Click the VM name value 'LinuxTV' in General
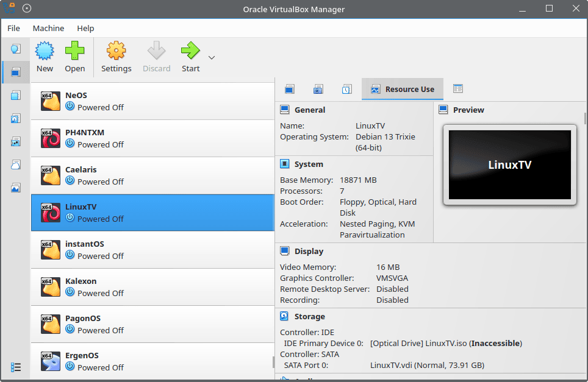The height and width of the screenshot is (382, 588). click(x=370, y=126)
